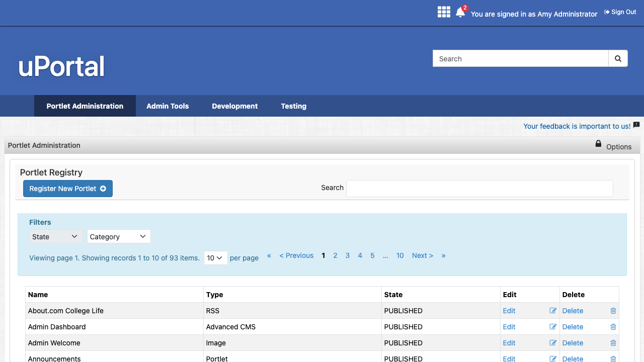Go to the Previous page
This screenshot has height=362, width=644.
[296, 255]
